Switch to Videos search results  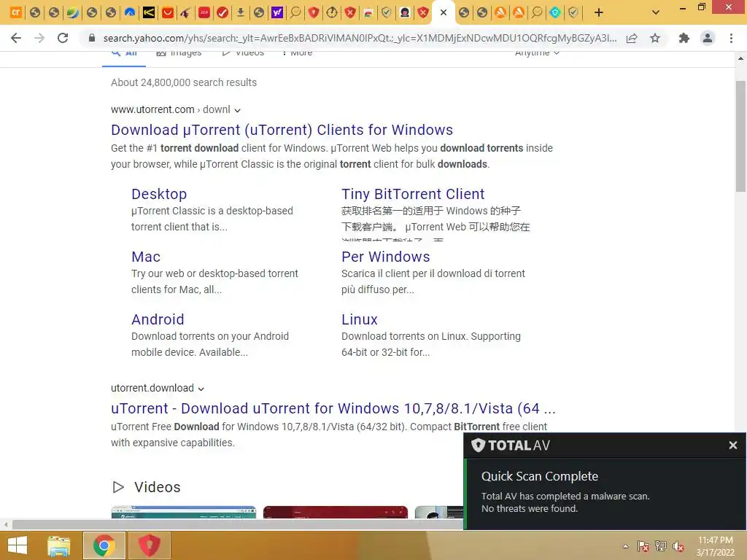pyautogui.click(x=243, y=53)
